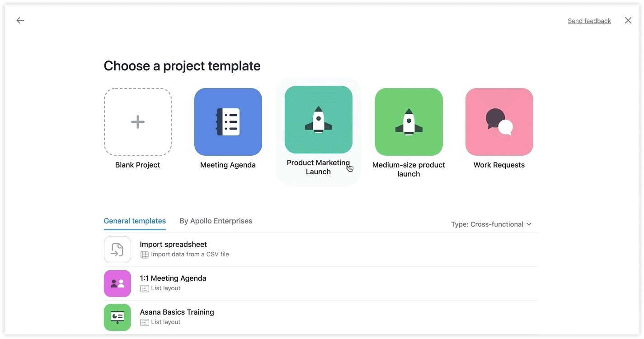Click the Product Marketing Launch label

319,167
